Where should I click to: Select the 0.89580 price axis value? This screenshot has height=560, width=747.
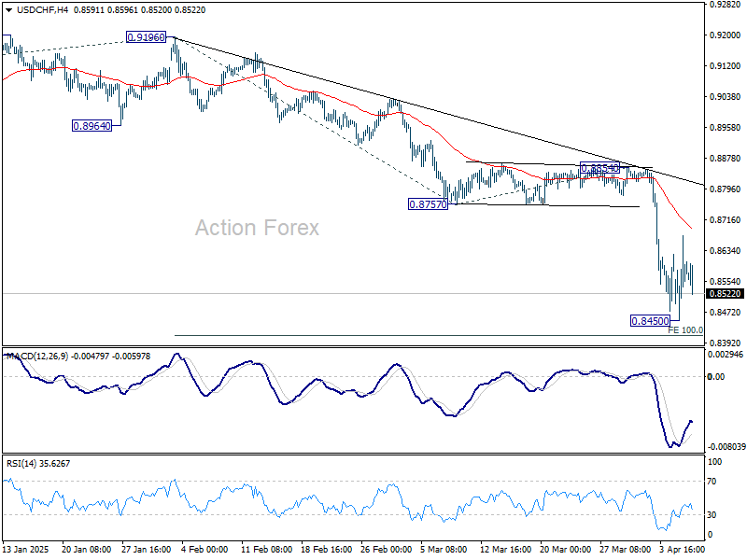[725, 128]
